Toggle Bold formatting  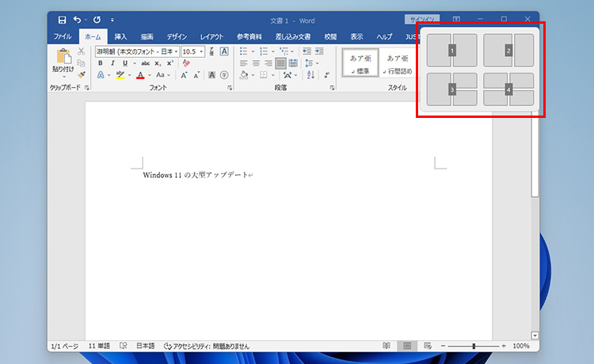(101, 63)
